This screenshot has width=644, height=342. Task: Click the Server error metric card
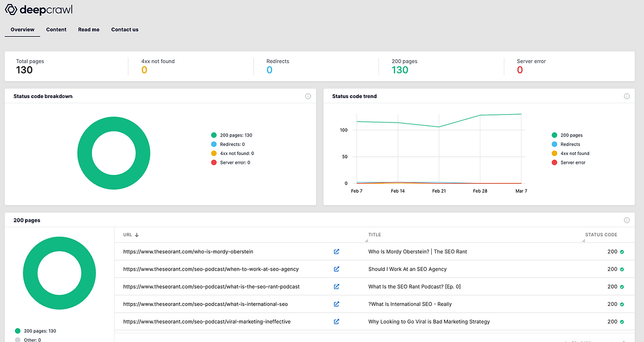[x=531, y=66]
